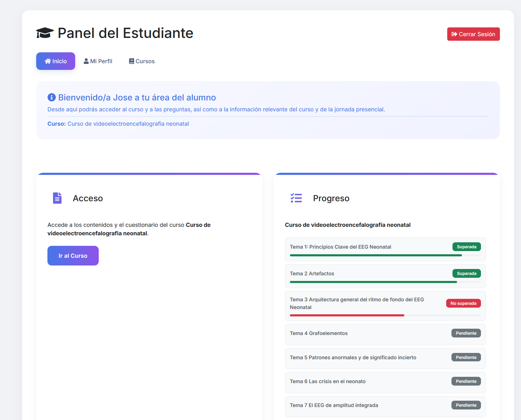Click the green progress bar for Tema 1
Screen dimensions: 521x420
coord(376,255)
